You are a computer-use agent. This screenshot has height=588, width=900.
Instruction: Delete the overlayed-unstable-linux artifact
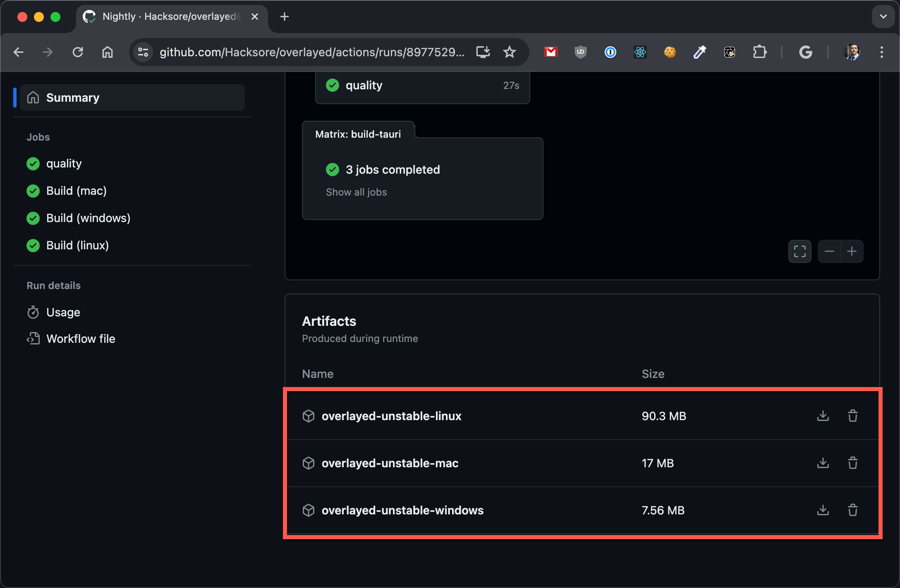(x=853, y=416)
